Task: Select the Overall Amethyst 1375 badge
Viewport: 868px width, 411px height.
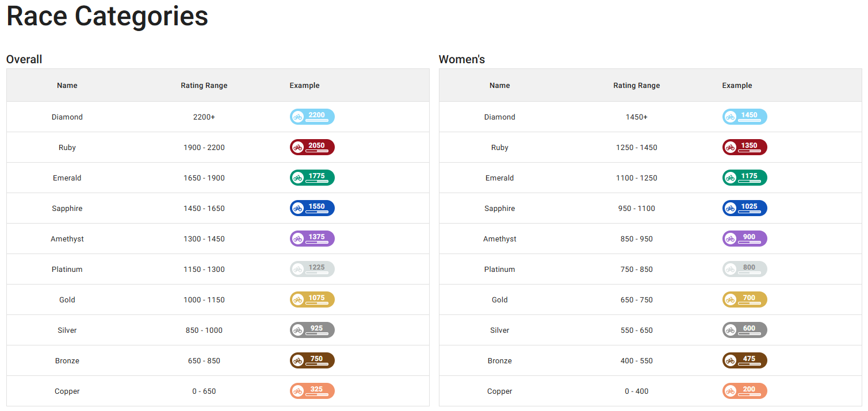Action: [x=312, y=239]
